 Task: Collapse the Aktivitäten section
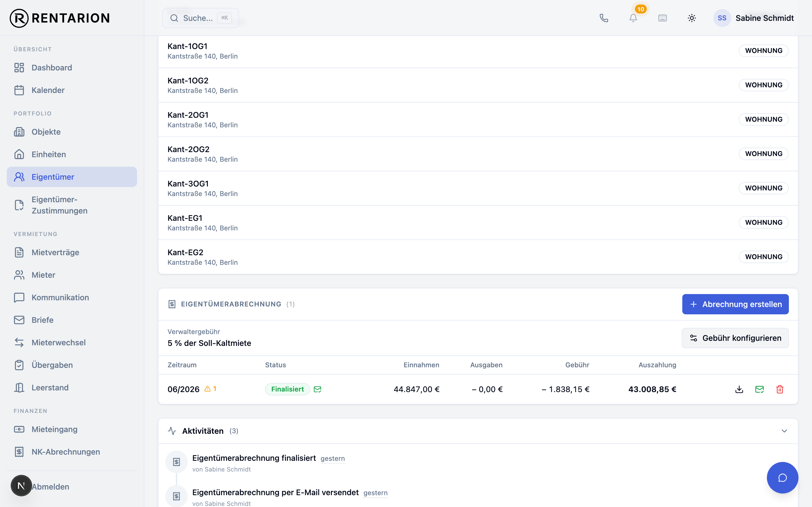tap(784, 431)
